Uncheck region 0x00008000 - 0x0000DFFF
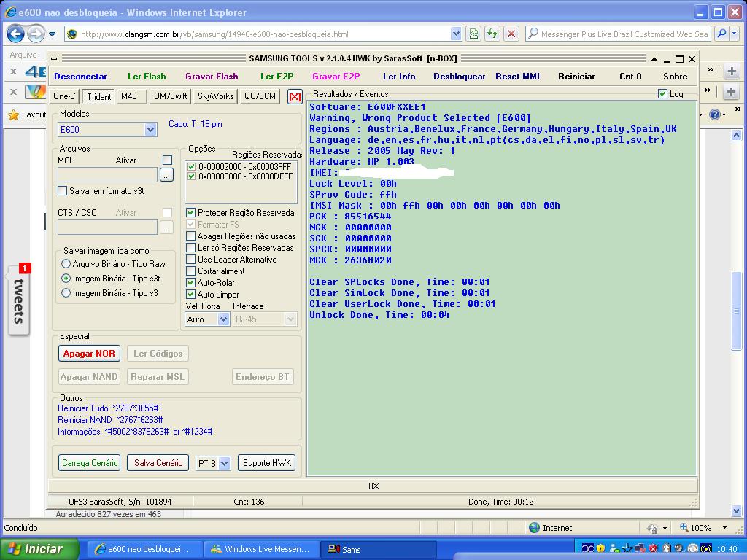747x560 pixels. [x=192, y=176]
